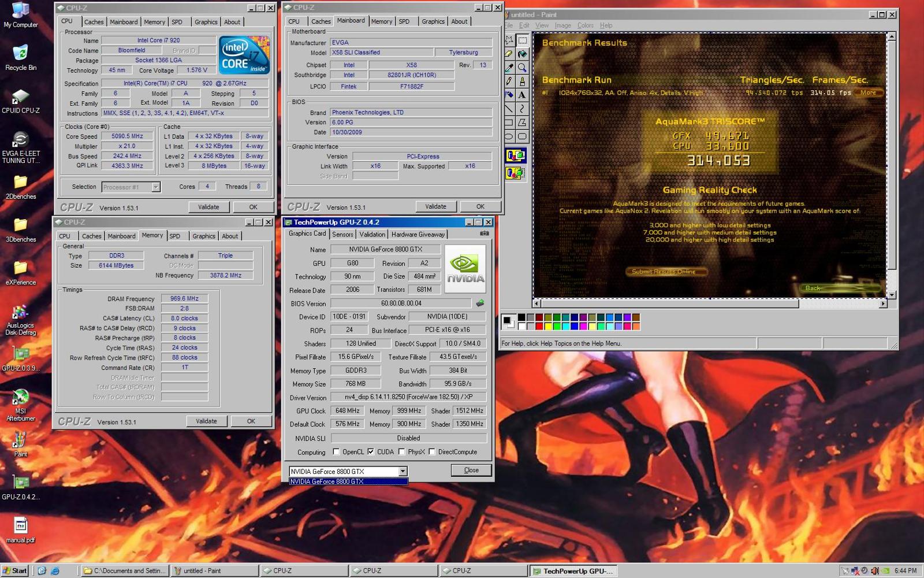Choose the Ellipse tool in Paint

pos(509,136)
